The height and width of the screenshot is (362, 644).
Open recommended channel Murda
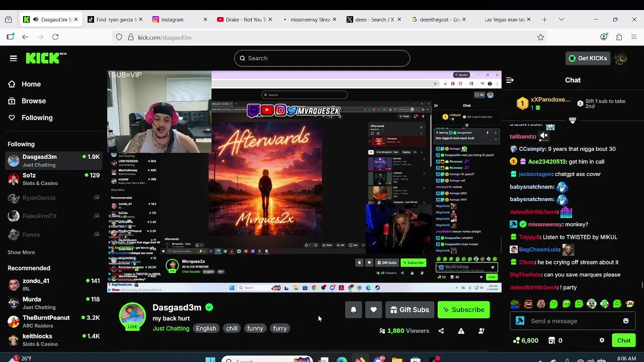54,303
